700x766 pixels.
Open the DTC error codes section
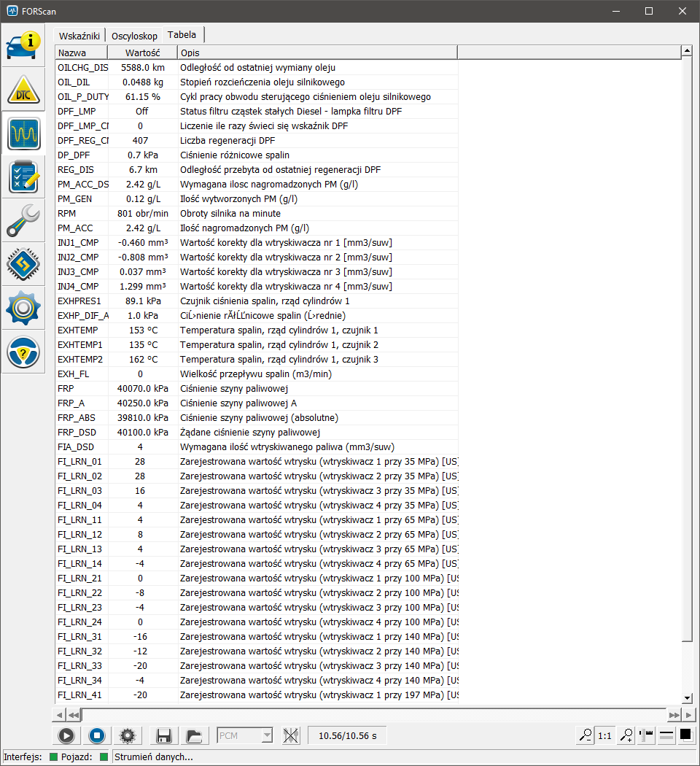click(23, 89)
